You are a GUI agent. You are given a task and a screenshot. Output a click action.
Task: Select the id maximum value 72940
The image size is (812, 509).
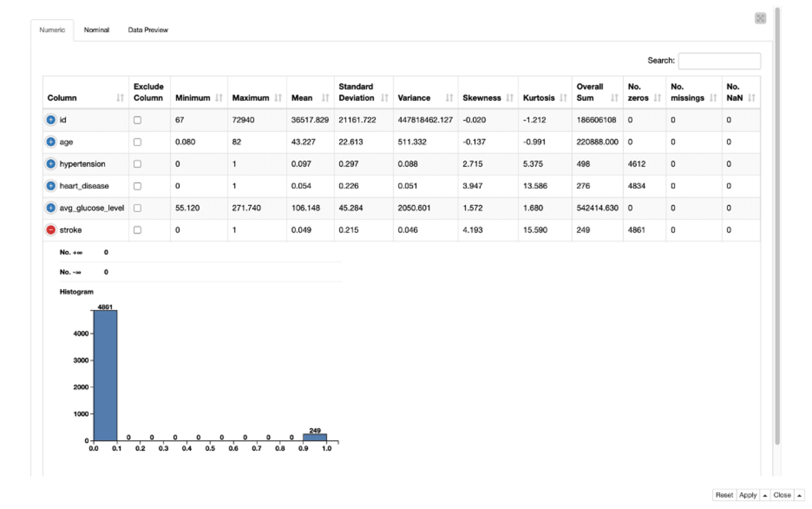[x=243, y=120]
